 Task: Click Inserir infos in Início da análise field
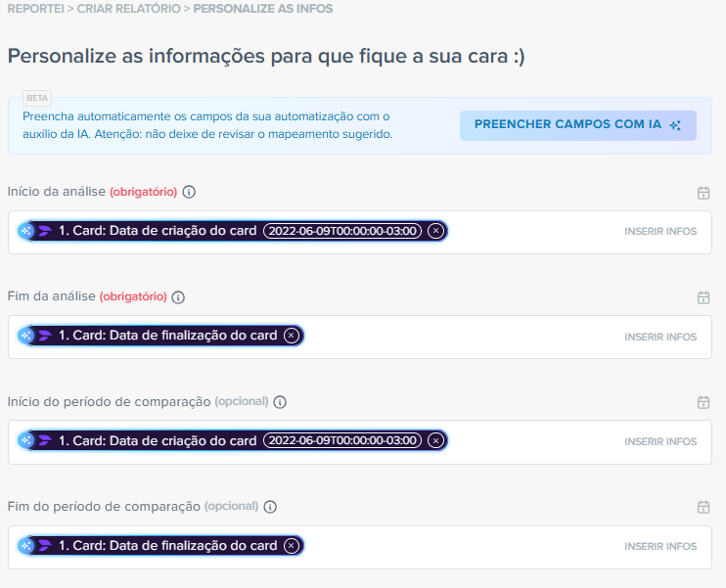660,232
